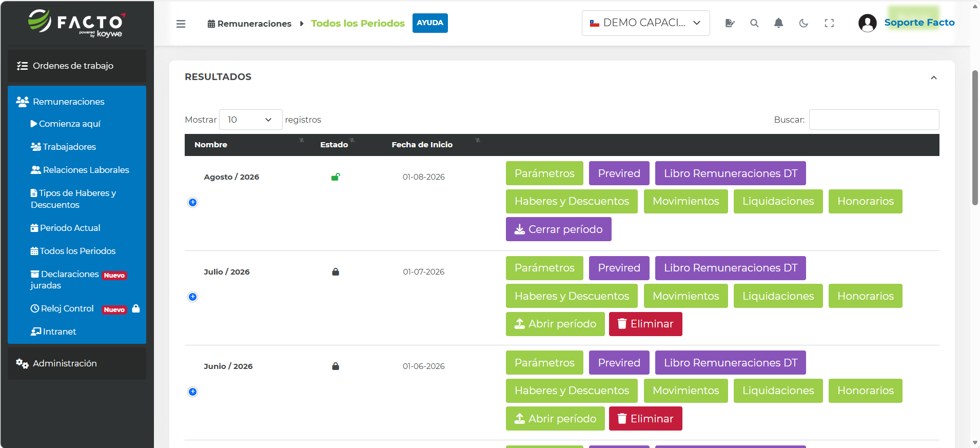The height and width of the screenshot is (448, 980).
Task: Click Eliminar for Junio / 2026
Action: [645, 419]
